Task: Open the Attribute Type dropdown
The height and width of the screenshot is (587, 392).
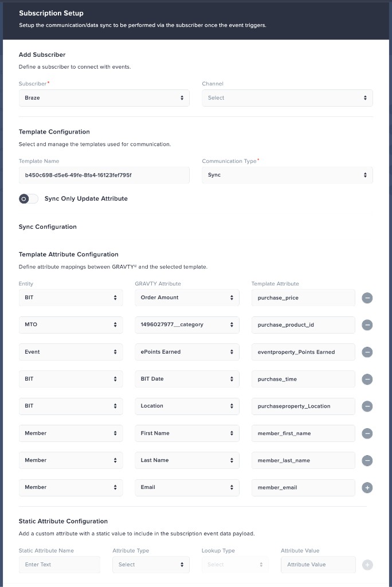Action: (151, 564)
